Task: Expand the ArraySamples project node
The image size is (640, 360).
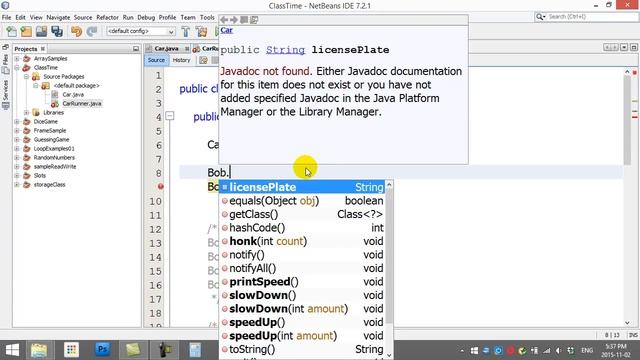Action: 17,59
